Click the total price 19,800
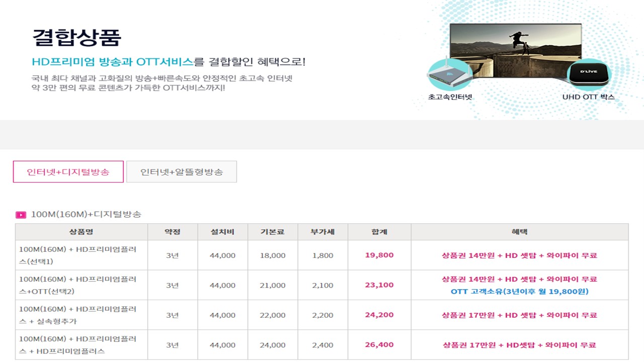This screenshot has width=644, height=362. 379,255
